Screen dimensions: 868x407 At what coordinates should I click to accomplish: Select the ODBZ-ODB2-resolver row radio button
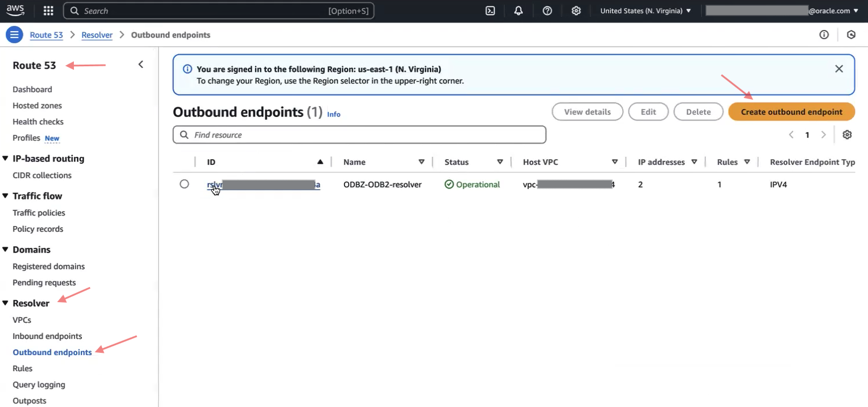click(184, 184)
